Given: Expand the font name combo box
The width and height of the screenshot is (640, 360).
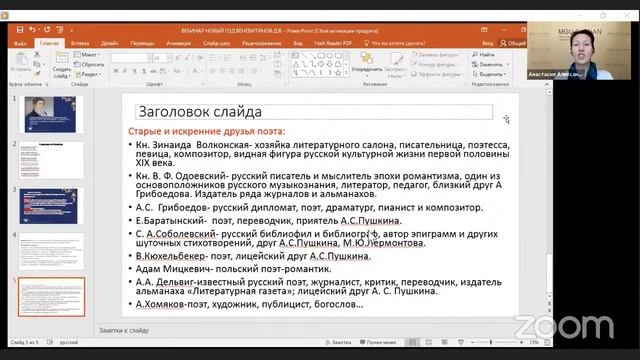Looking at the screenshot, I should (x=149, y=58).
